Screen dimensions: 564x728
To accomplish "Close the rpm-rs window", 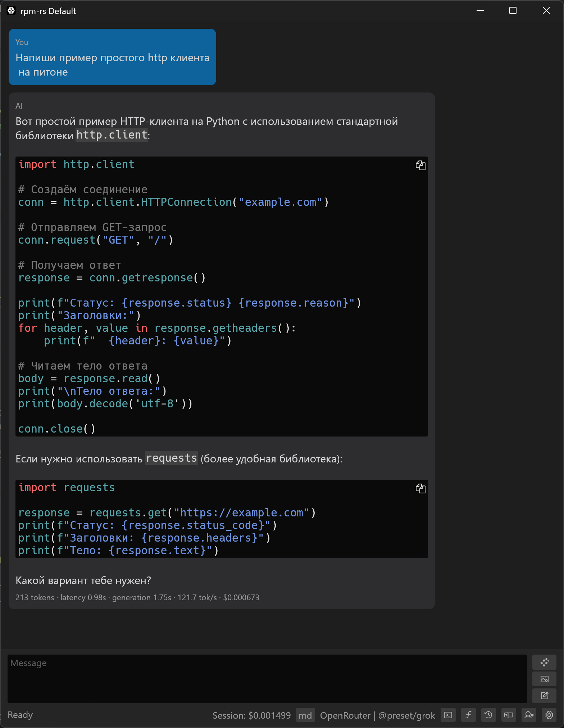I will pyautogui.click(x=546, y=11).
